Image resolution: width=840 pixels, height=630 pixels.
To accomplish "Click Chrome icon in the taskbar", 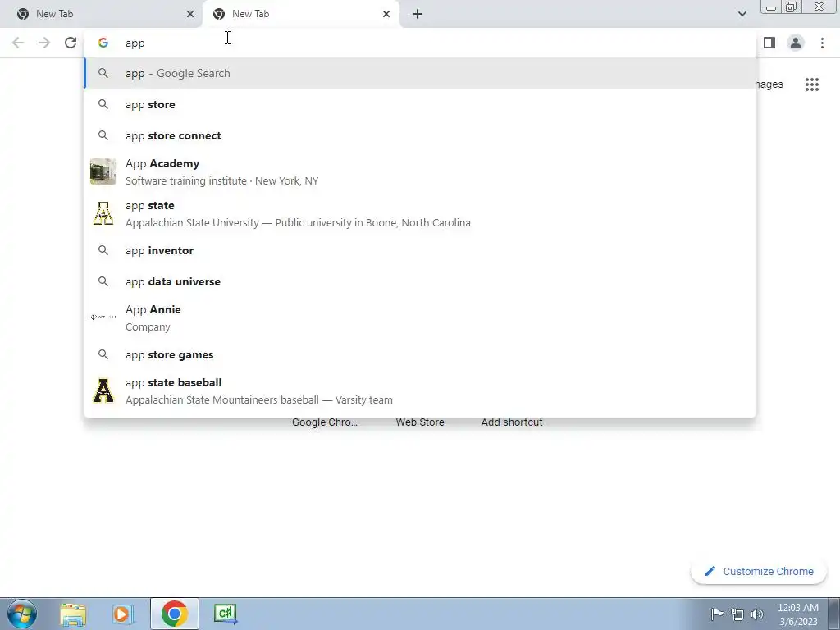I will (174, 614).
